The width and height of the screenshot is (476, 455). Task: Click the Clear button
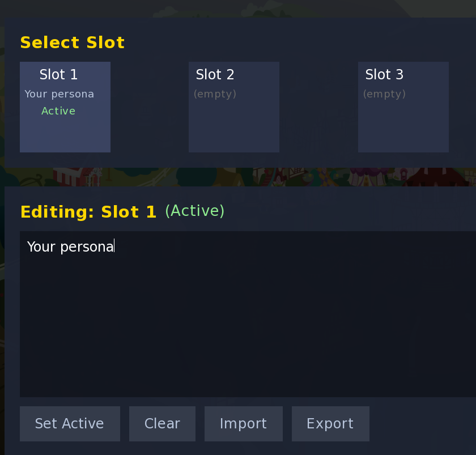162,424
